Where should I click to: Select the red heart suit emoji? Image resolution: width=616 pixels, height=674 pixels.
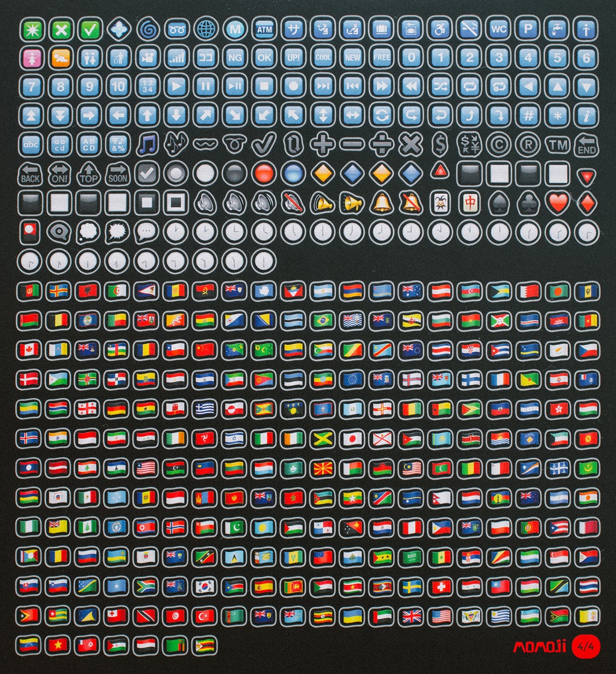557,203
